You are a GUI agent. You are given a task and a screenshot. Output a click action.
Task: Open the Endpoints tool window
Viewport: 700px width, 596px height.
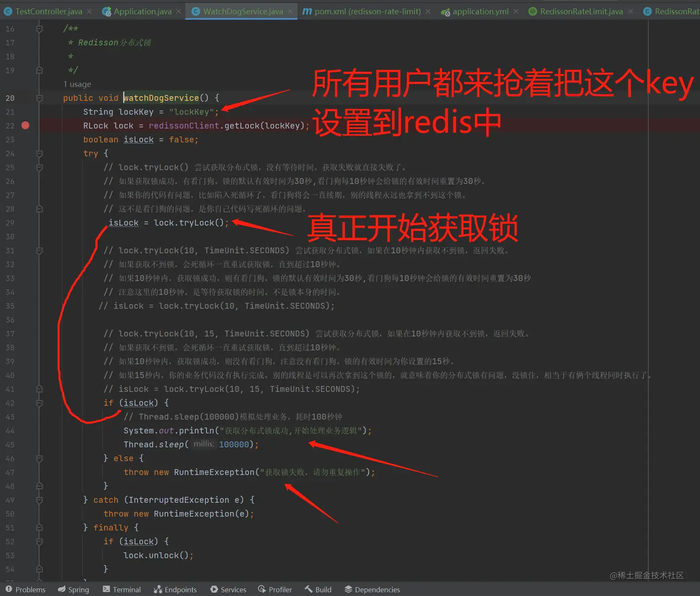(x=175, y=590)
